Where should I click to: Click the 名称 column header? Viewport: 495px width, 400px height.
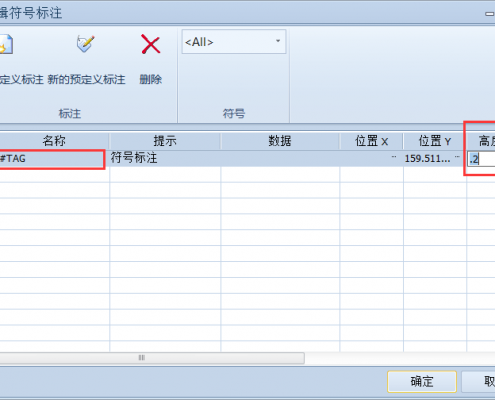54,141
